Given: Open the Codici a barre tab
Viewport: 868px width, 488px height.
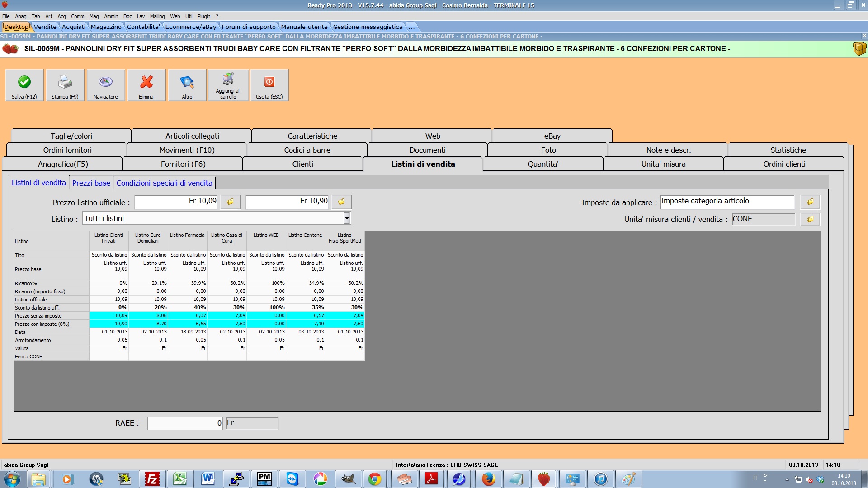Looking at the screenshot, I should pyautogui.click(x=307, y=150).
